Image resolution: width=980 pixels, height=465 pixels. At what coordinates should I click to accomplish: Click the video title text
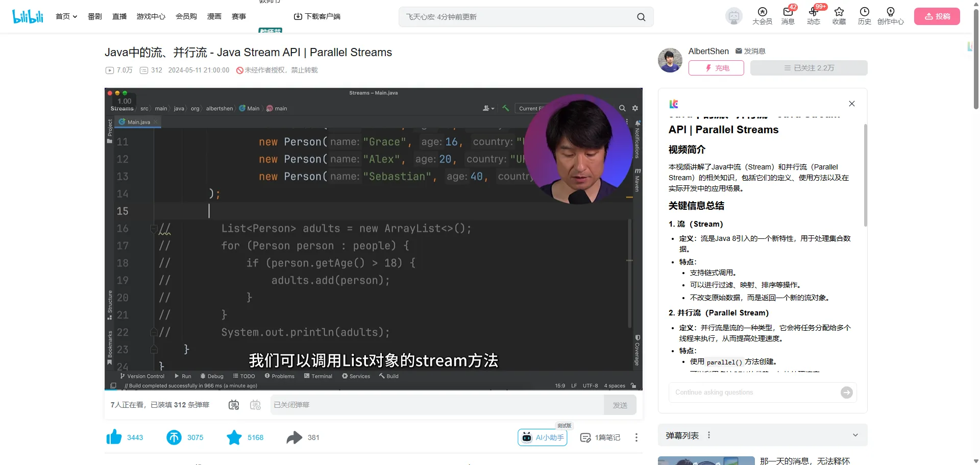click(x=248, y=52)
